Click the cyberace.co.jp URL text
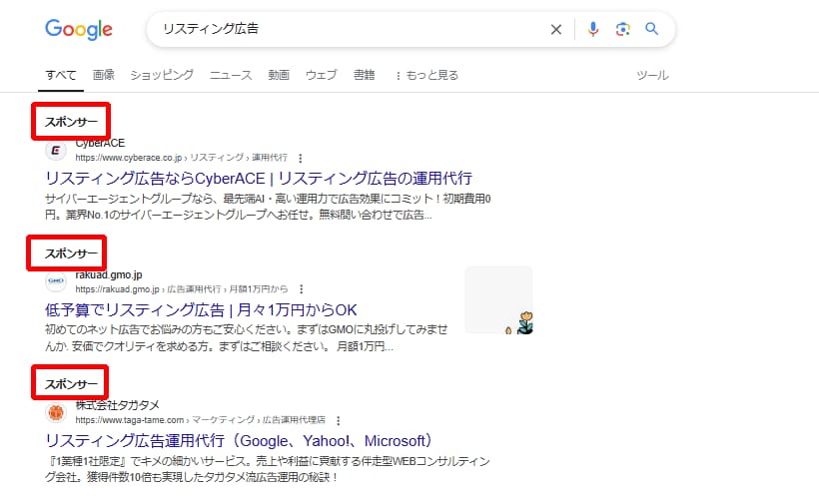This screenshot has width=819, height=504. pos(181,158)
